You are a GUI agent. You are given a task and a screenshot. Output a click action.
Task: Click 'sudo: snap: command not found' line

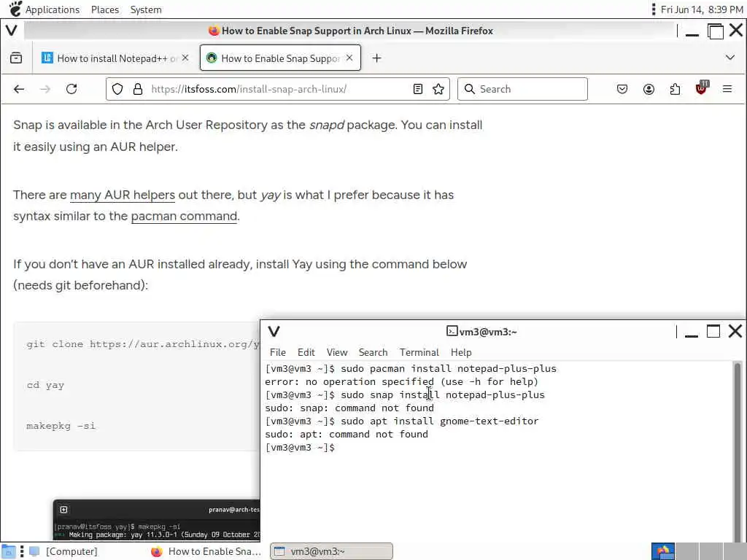[x=349, y=408]
